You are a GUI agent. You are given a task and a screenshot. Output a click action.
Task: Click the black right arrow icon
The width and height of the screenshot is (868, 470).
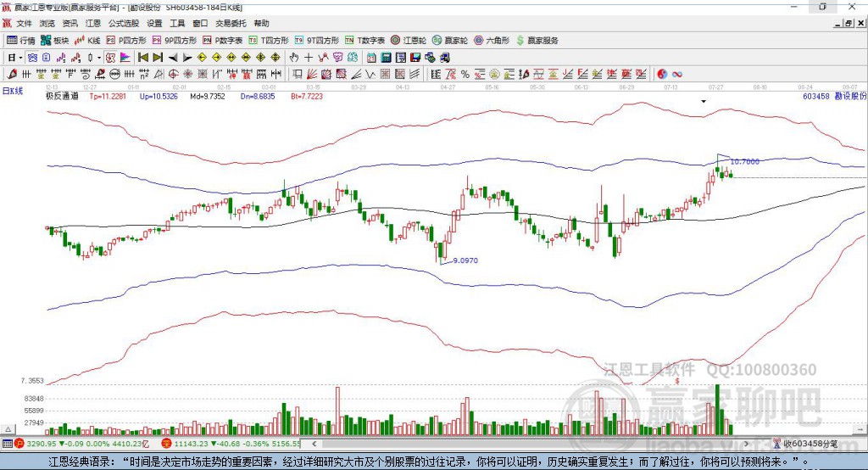pyautogui.click(x=187, y=58)
